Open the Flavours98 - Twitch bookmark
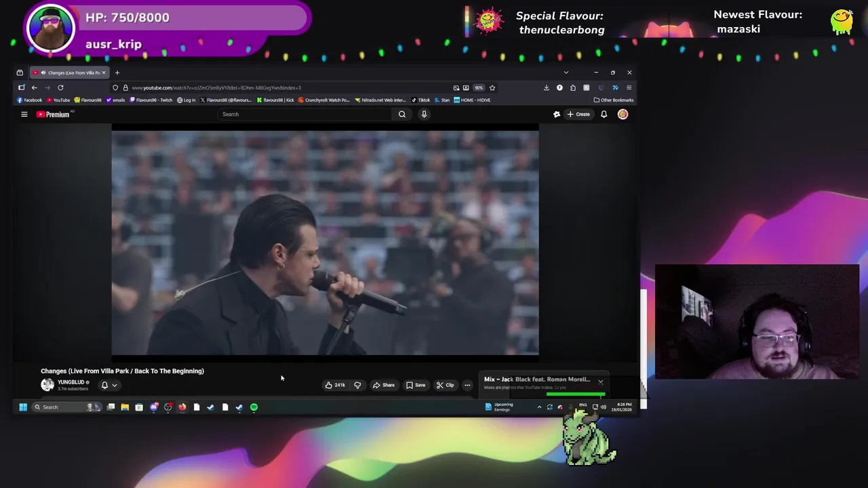Image resolution: width=868 pixels, height=488 pixels. click(152, 100)
